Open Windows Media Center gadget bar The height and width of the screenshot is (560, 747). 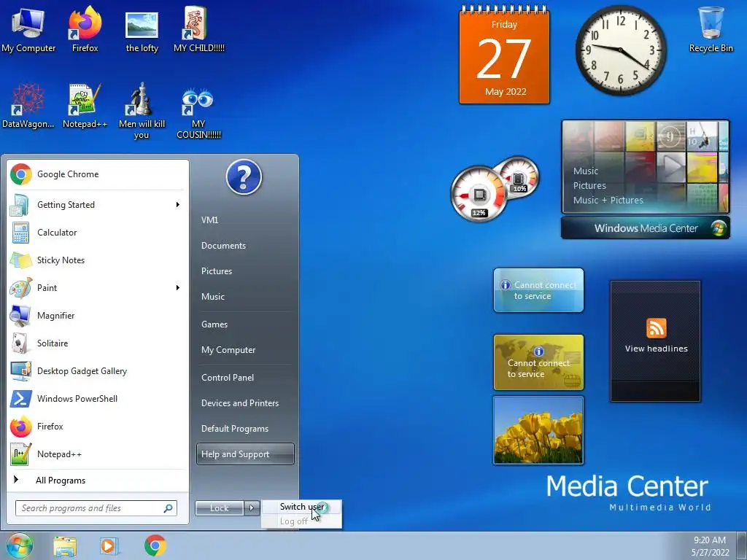(x=646, y=228)
